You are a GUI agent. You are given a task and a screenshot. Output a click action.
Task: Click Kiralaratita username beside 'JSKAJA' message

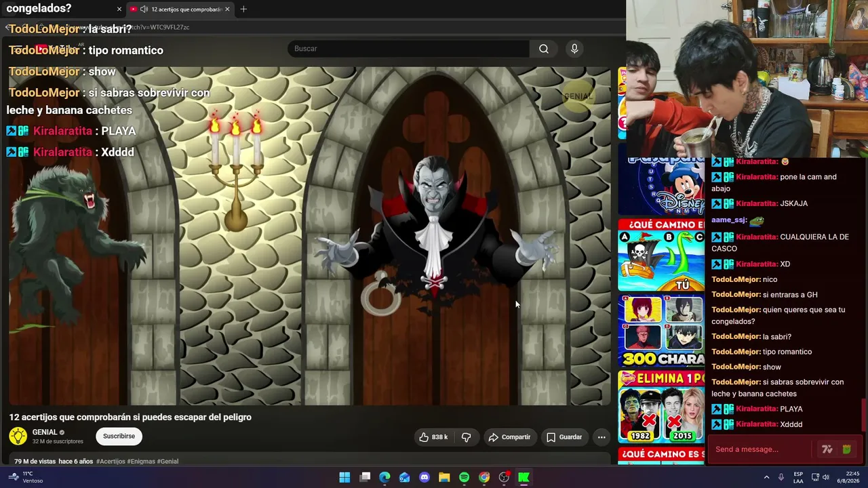tap(757, 203)
